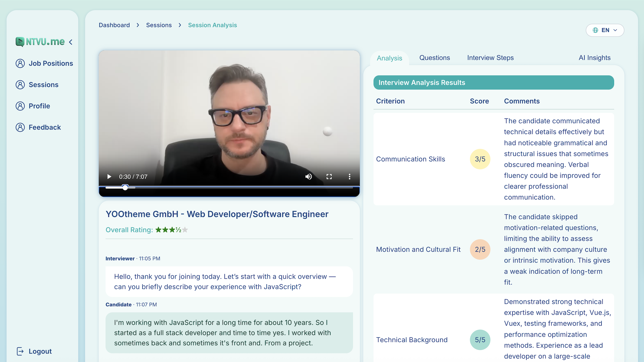Click the Profile sidebar icon

20,106
